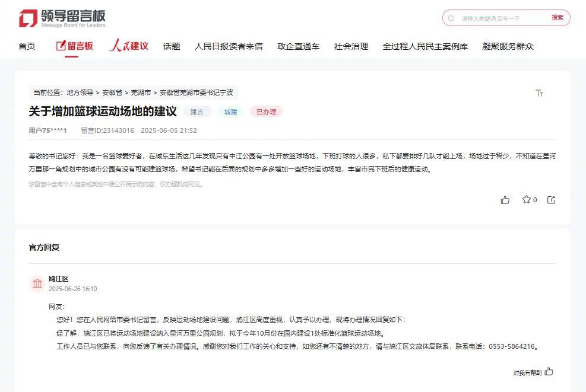Open 全过程人民民主案例库 navigation item
The width and height of the screenshot is (586, 392).
pos(425,46)
